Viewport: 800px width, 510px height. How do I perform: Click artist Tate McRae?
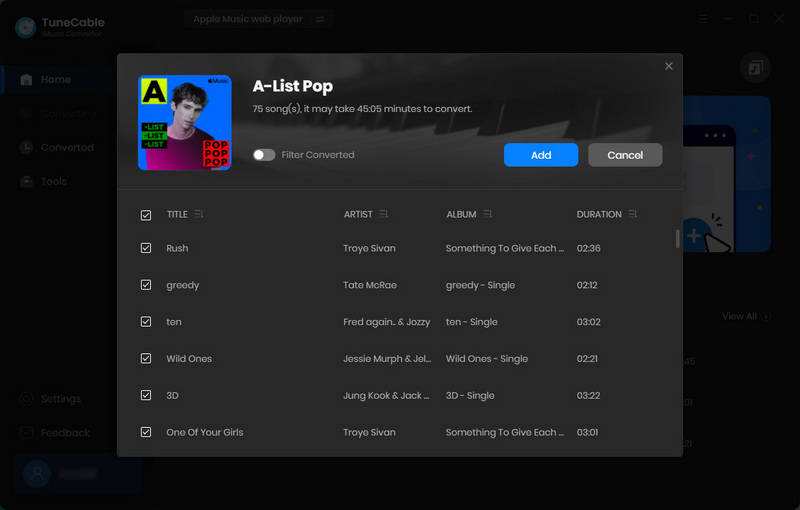[370, 285]
